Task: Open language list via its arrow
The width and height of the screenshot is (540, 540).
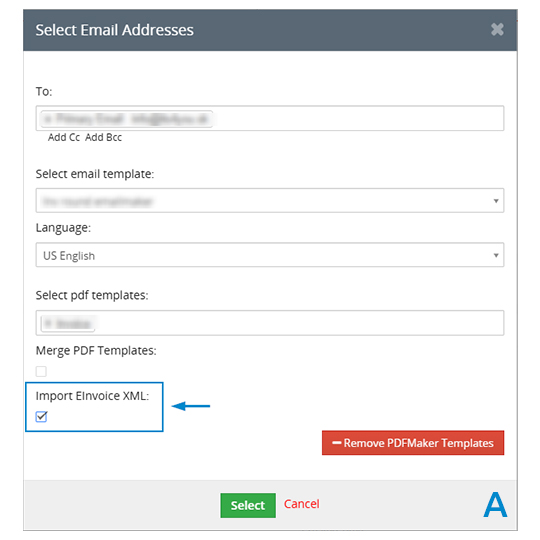Action: [496, 255]
